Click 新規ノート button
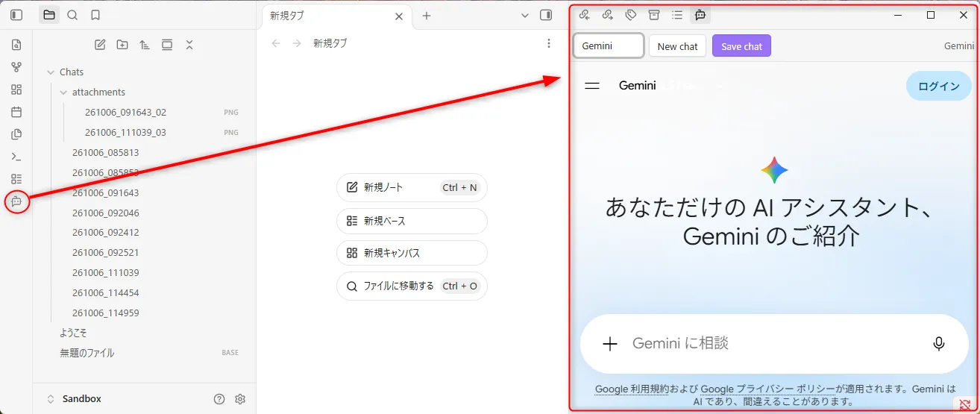 [x=412, y=188]
